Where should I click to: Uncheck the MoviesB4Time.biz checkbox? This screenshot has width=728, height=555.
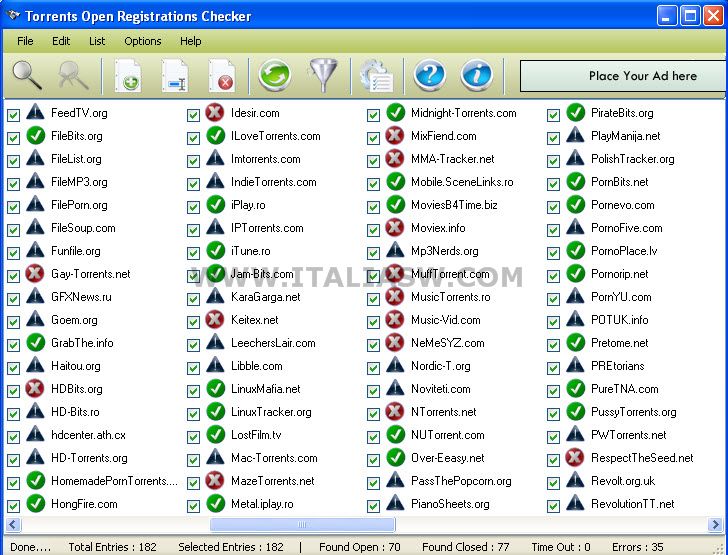point(373,207)
